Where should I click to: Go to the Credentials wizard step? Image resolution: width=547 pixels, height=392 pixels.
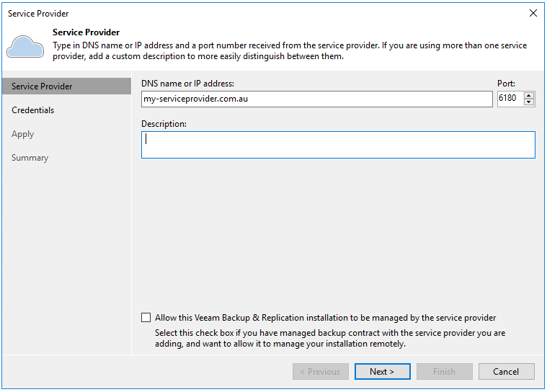pyautogui.click(x=33, y=110)
